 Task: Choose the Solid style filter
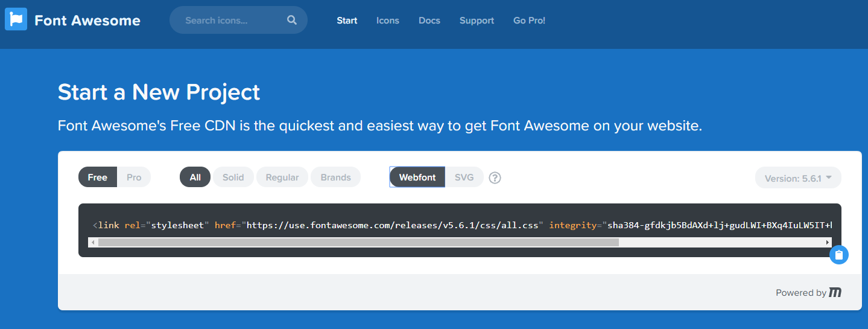click(233, 177)
